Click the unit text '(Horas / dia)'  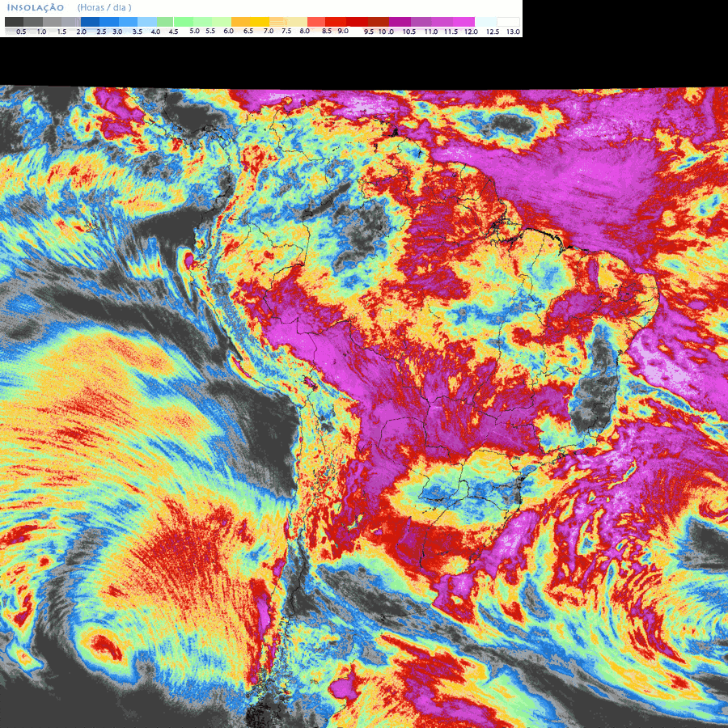[104, 7]
